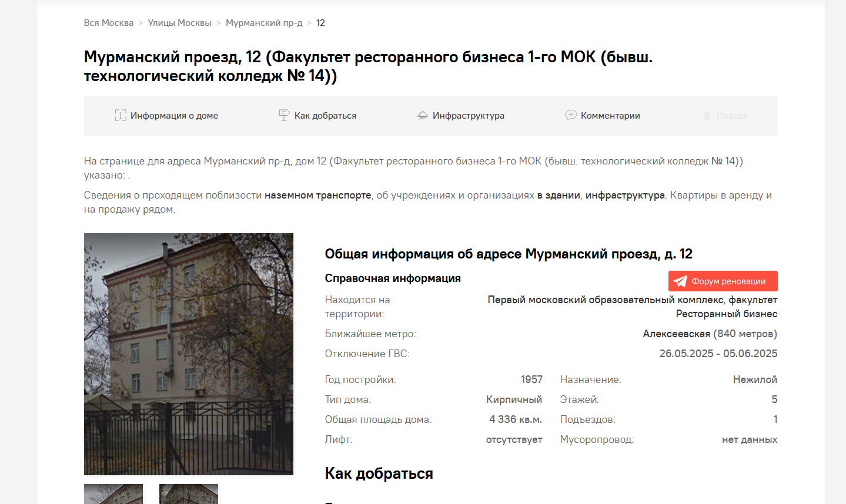
Task: Jump to the Комментарии section
Action: tap(610, 116)
